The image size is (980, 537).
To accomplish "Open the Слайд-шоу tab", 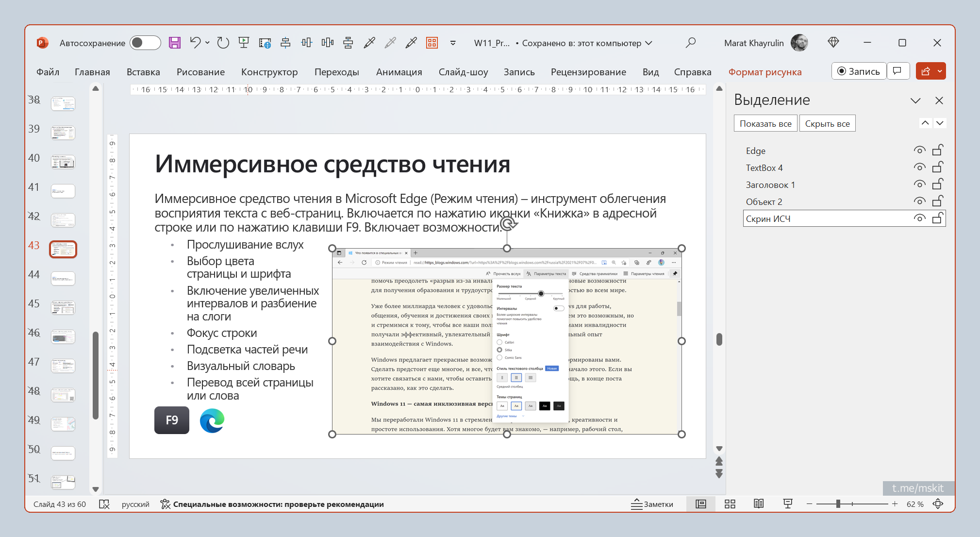I will (463, 72).
